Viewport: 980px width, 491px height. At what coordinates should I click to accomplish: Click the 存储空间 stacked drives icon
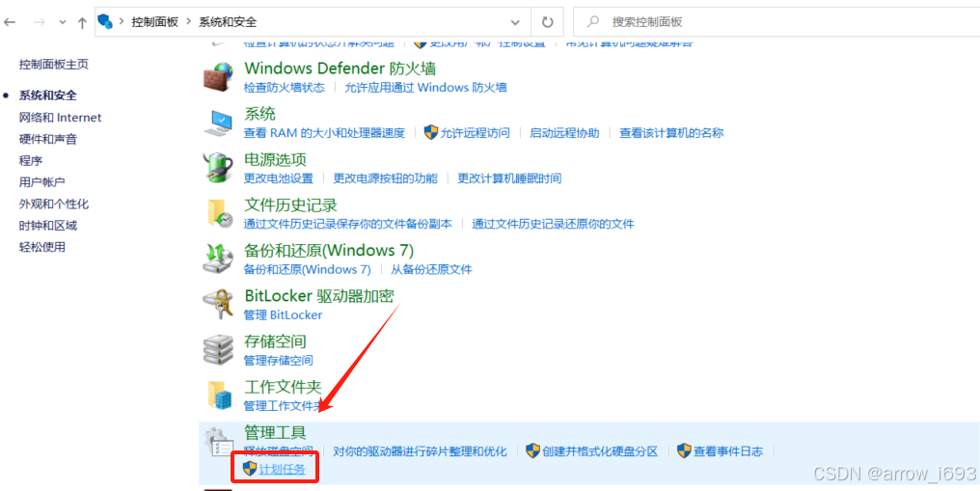(x=218, y=350)
